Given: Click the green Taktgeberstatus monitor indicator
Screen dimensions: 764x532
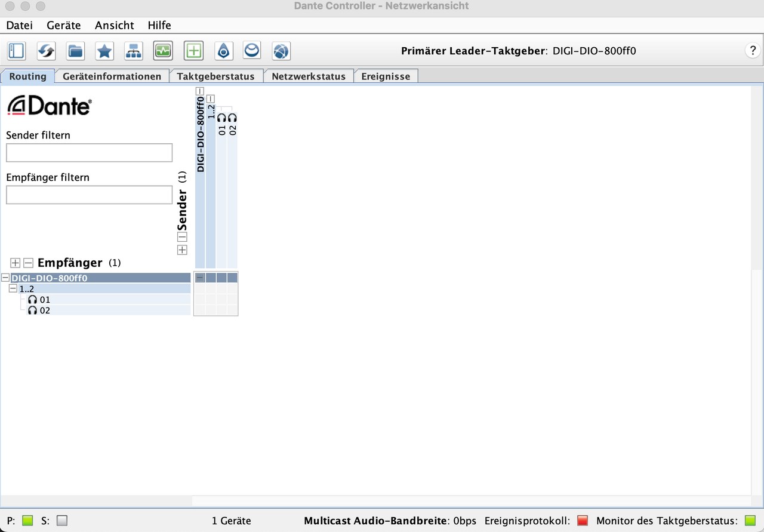Looking at the screenshot, I should (x=750, y=520).
